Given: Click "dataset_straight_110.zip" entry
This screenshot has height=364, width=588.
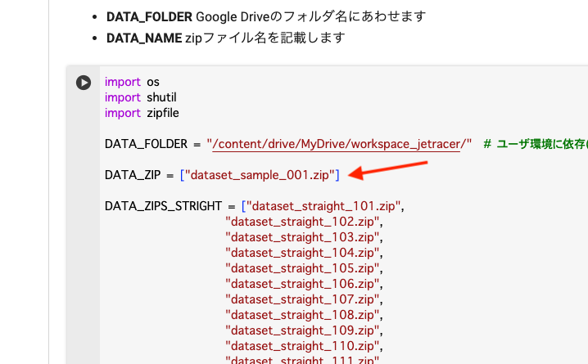Looking at the screenshot, I should click(302, 346).
